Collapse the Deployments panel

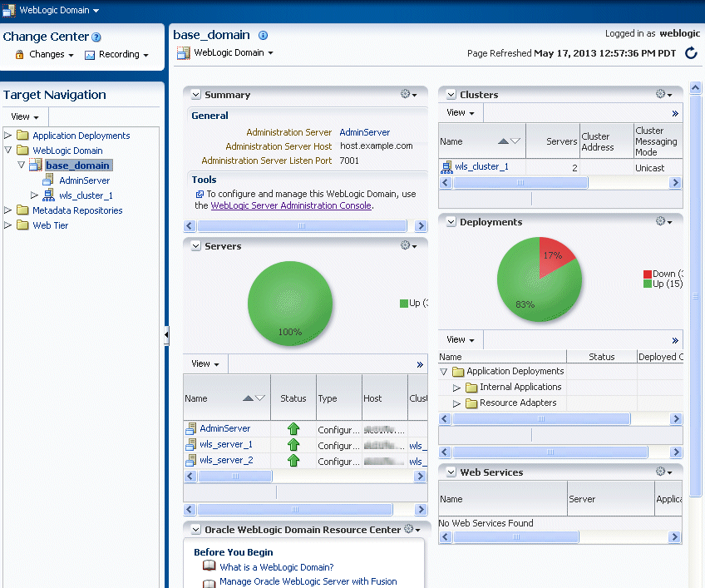coord(451,222)
